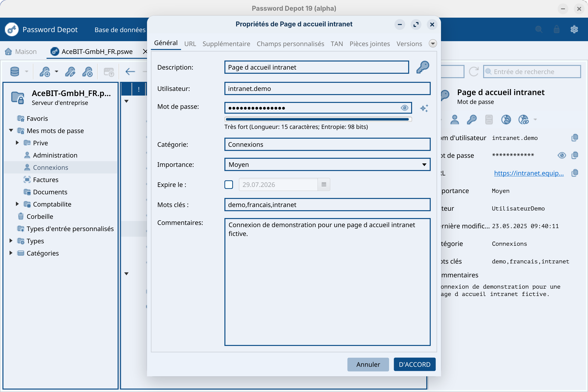Click the user icon in details panel
The height and width of the screenshot is (392, 588).
coord(454,120)
